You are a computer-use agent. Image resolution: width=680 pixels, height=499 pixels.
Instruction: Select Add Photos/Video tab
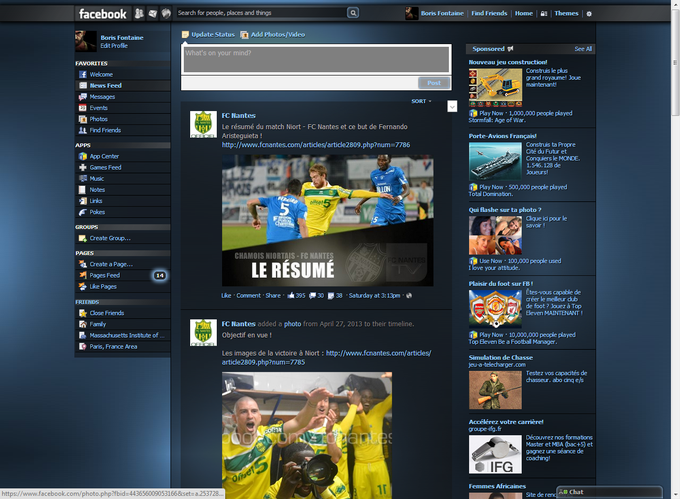pyautogui.click(x=273, y=34)
